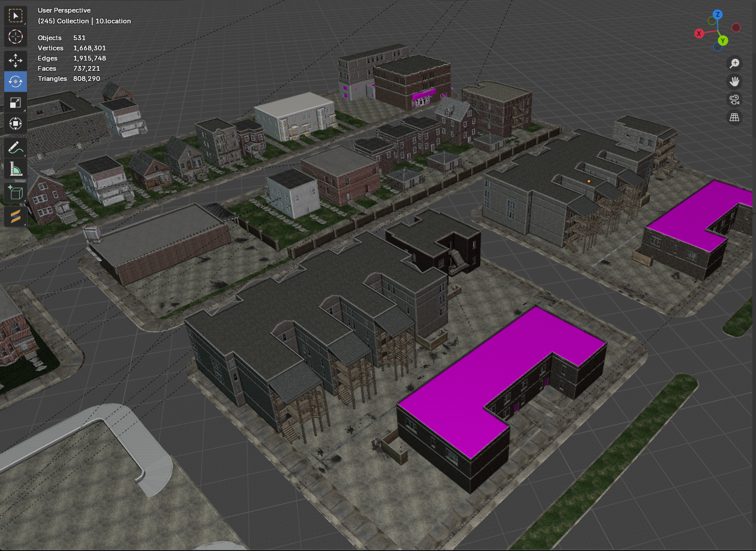Click the dark red negative X gizmo circle
This screenshot has width=756, height=551.
(736, 28)
